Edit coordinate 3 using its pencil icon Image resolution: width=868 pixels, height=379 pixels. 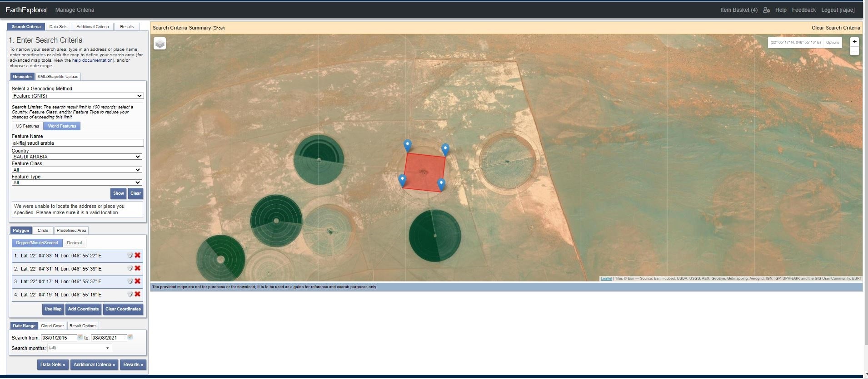[130, 281]
